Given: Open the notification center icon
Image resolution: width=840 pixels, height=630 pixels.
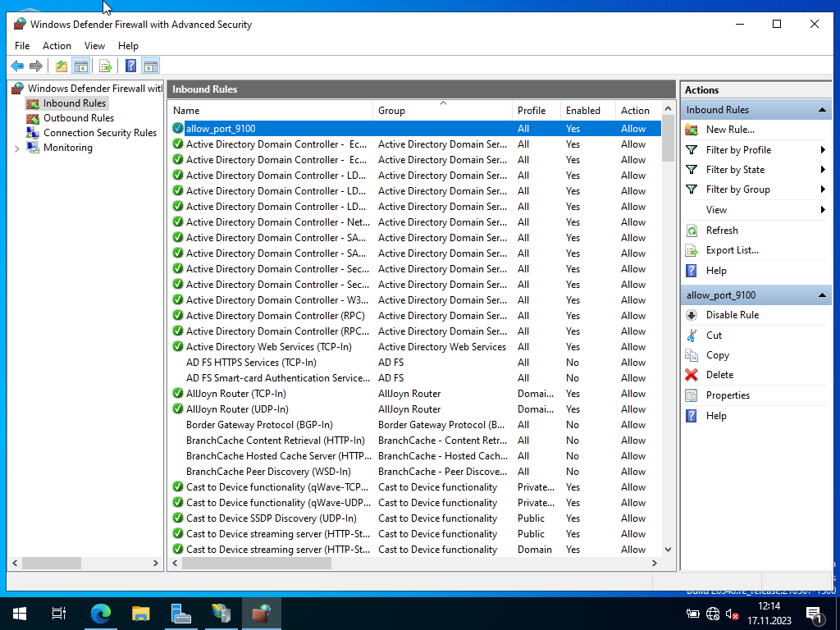Looking at the screenshot, I should pos(815,614).
